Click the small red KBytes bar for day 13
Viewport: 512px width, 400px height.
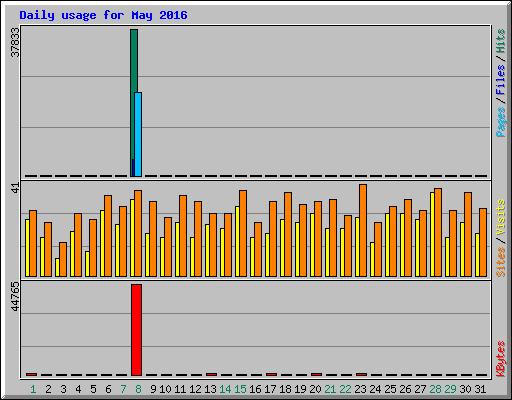(x=211, y=374)
